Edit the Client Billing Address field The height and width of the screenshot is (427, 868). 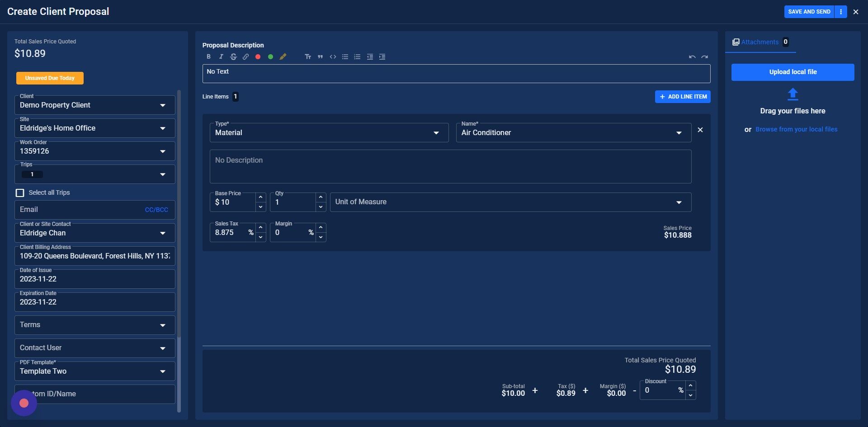tap(94, 256)
